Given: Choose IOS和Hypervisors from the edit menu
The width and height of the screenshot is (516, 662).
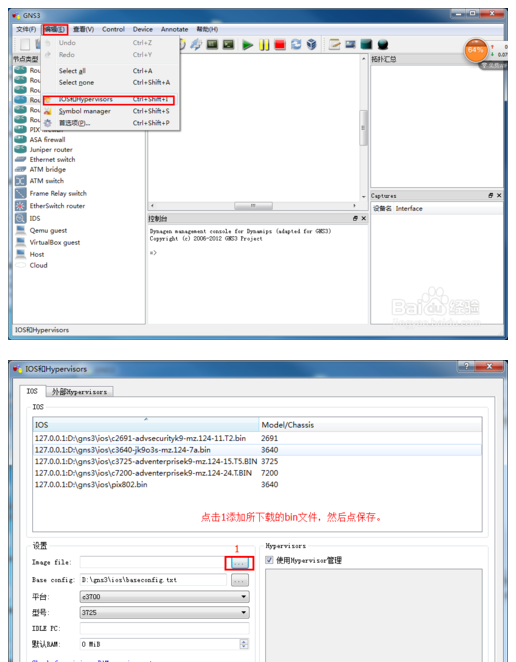Looking at the screenshot, I should pos(110,100).
